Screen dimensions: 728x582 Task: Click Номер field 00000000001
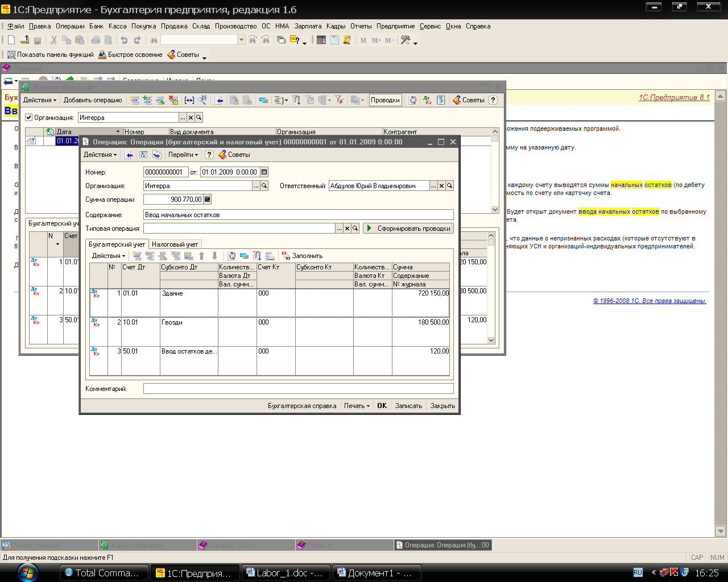pos(166,172)
